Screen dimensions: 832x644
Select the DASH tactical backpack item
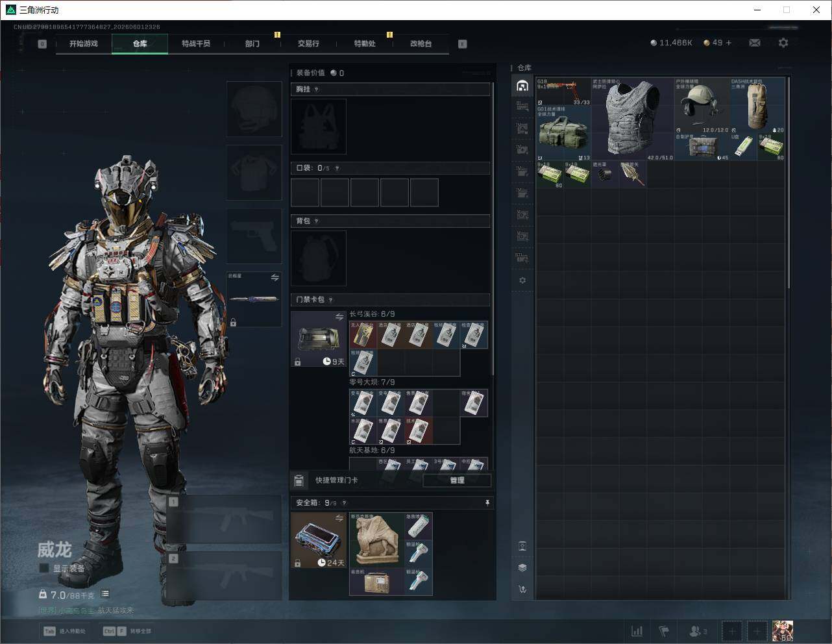point(757,105)
